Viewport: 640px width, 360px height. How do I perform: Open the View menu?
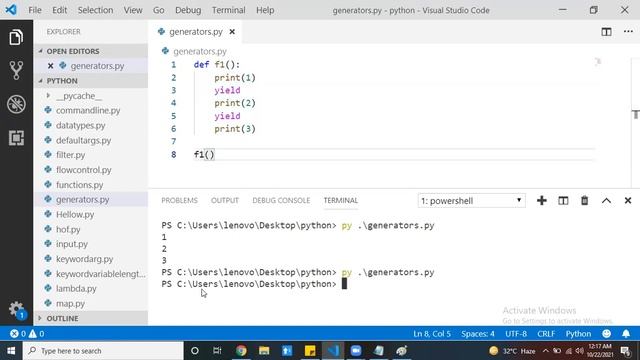133,10
